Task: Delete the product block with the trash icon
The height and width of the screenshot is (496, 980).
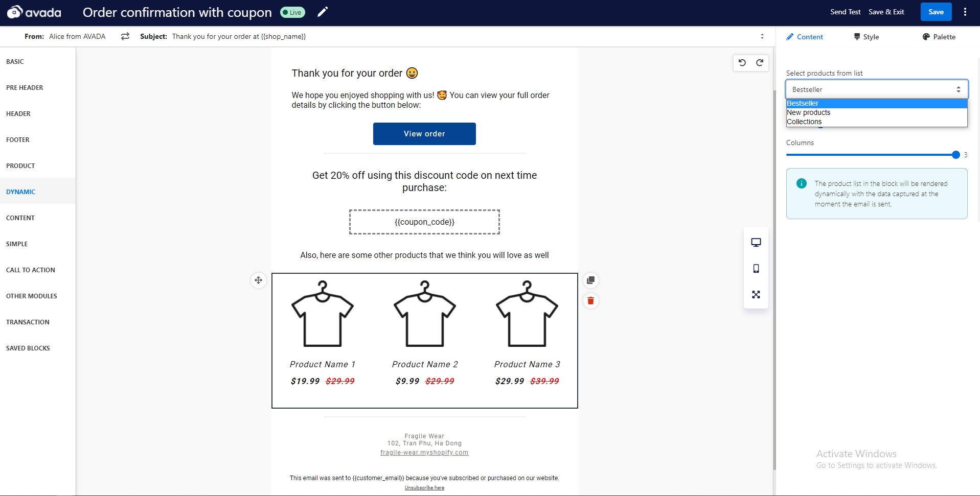Action: (590, 301)
